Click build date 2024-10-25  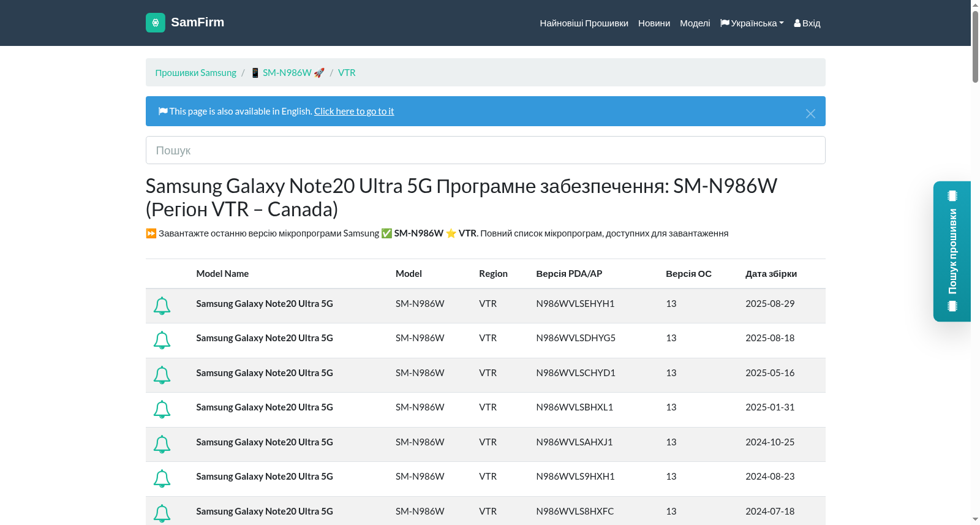tap(770, 442)
